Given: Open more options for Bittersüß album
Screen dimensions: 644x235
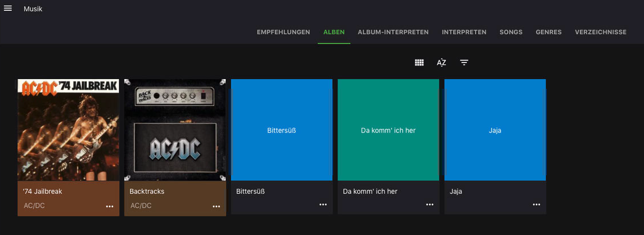Looking at the screenshot, I should point(323,204).
